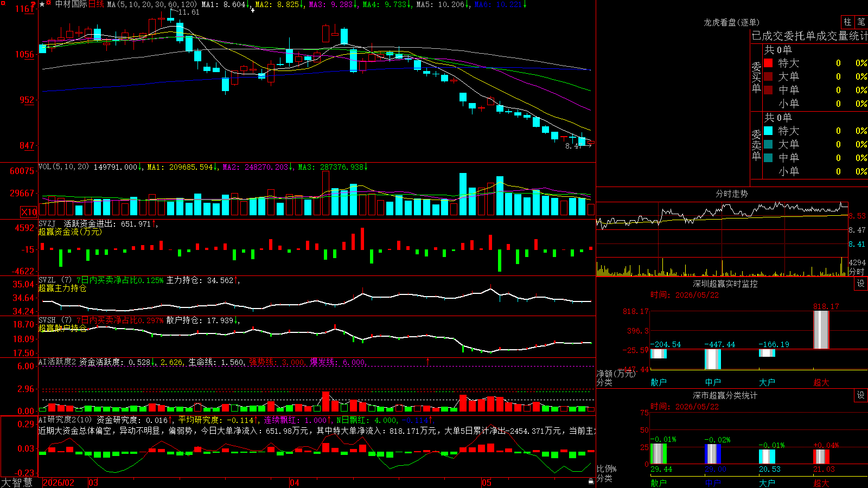
Task: Click the red 特大 buy order swatch
Action: [768, 63]
